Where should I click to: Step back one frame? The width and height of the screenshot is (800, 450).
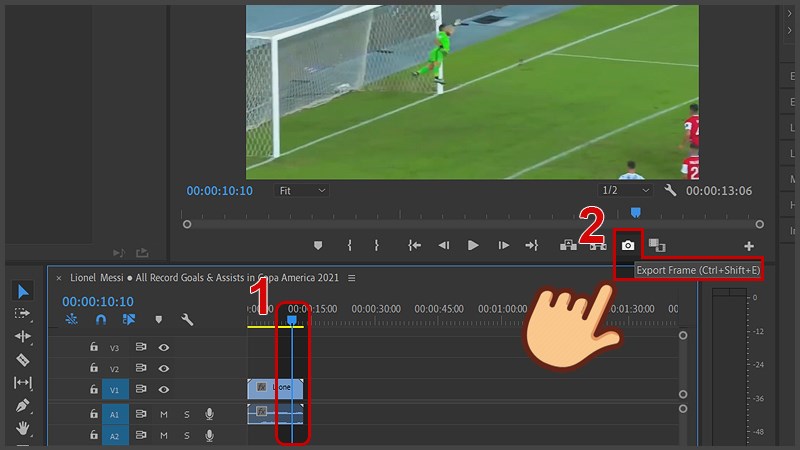[x=444, y=246]
